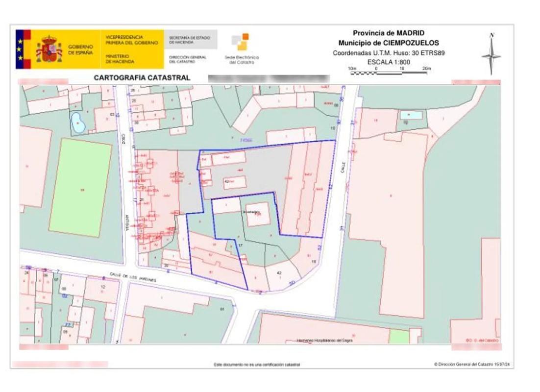Click the blue block number 74566 label
Image resolution: width=540 pixels, height=392 pixels.
[x=245, y=141]
